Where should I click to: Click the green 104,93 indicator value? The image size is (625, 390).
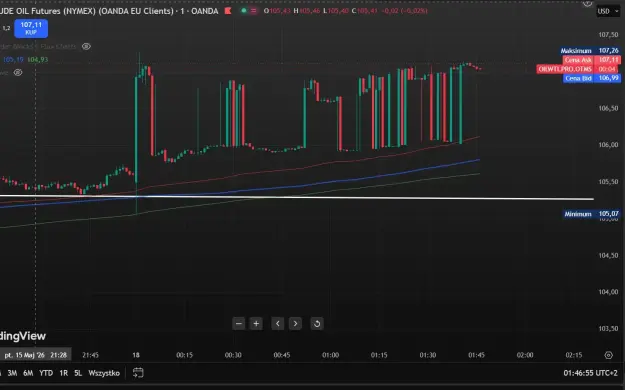[x=38, y=59]
